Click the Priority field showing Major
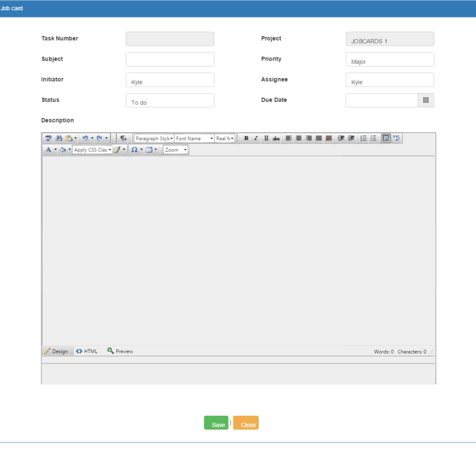This screenshot has height=451, width=476. (390, 59)
